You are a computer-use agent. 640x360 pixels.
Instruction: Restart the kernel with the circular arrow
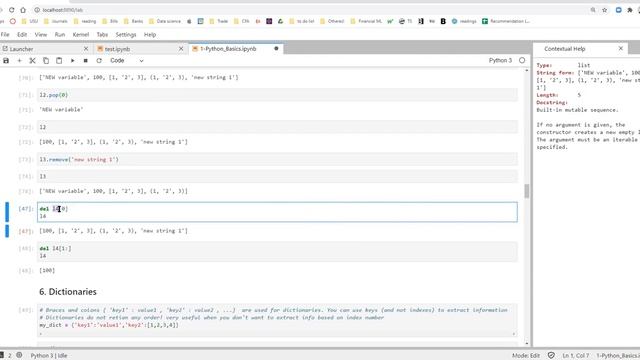click(99, 60)
